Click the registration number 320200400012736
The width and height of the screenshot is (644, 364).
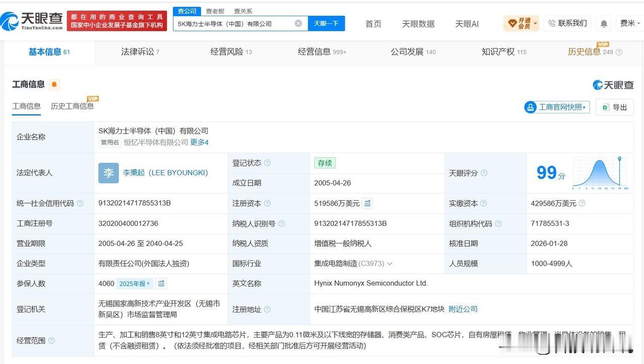tap(128, 223)
